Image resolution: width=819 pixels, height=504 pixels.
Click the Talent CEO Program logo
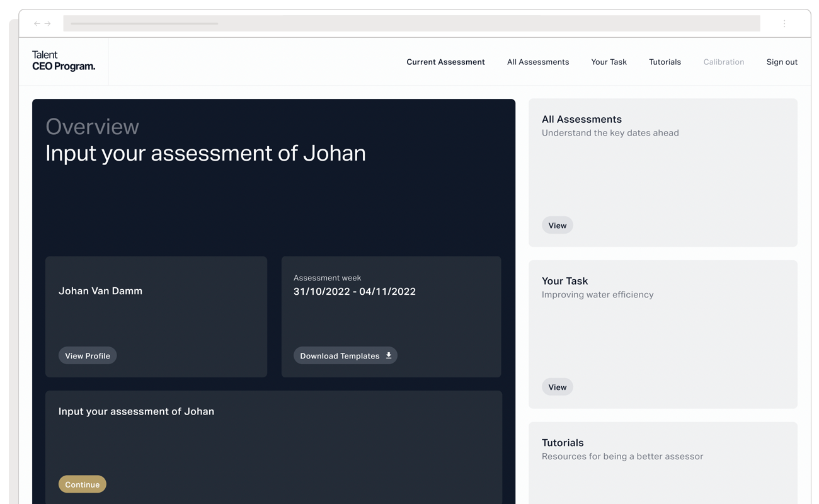coord(64,60)
